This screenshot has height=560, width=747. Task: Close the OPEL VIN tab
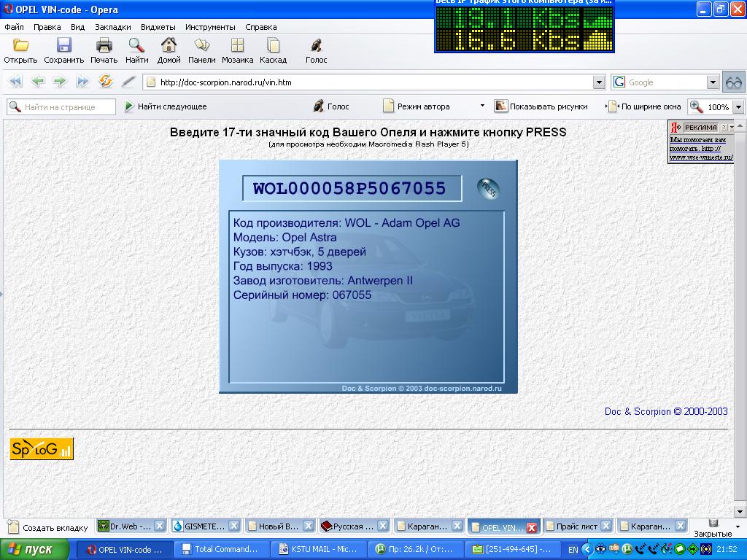coord(532,527)
